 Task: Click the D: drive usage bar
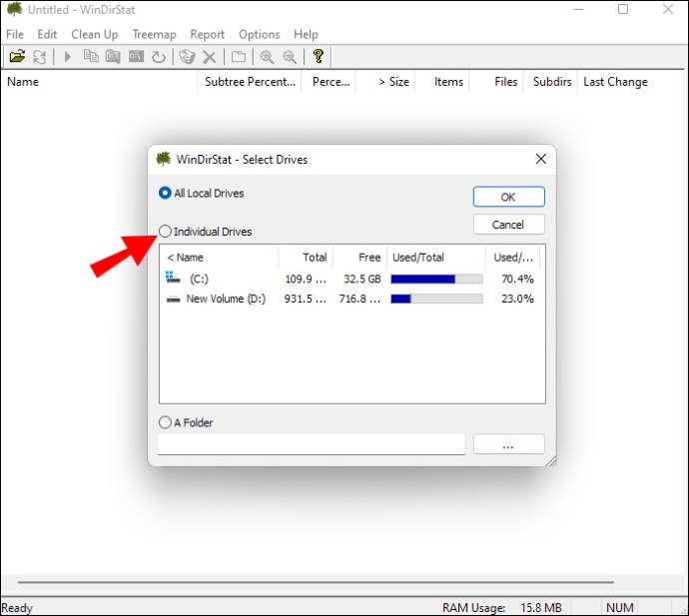pyautogui.click(x=436, y=299)
